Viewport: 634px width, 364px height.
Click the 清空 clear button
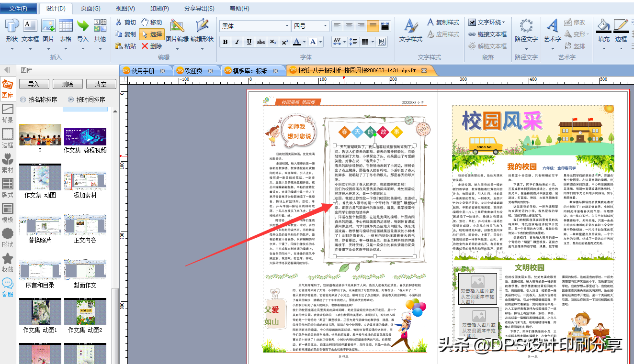click(101, 84)
